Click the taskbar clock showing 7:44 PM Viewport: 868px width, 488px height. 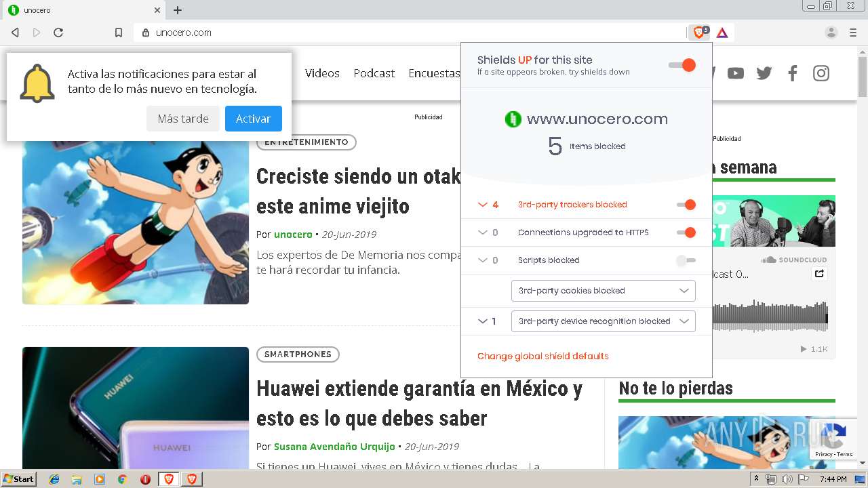point(833,479)
